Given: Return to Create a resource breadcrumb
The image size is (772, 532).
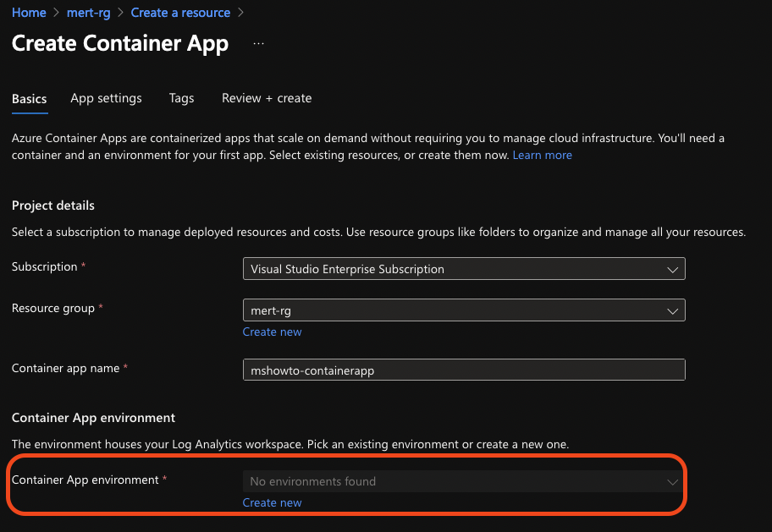Looking at the screenshot, I should 180,13.
